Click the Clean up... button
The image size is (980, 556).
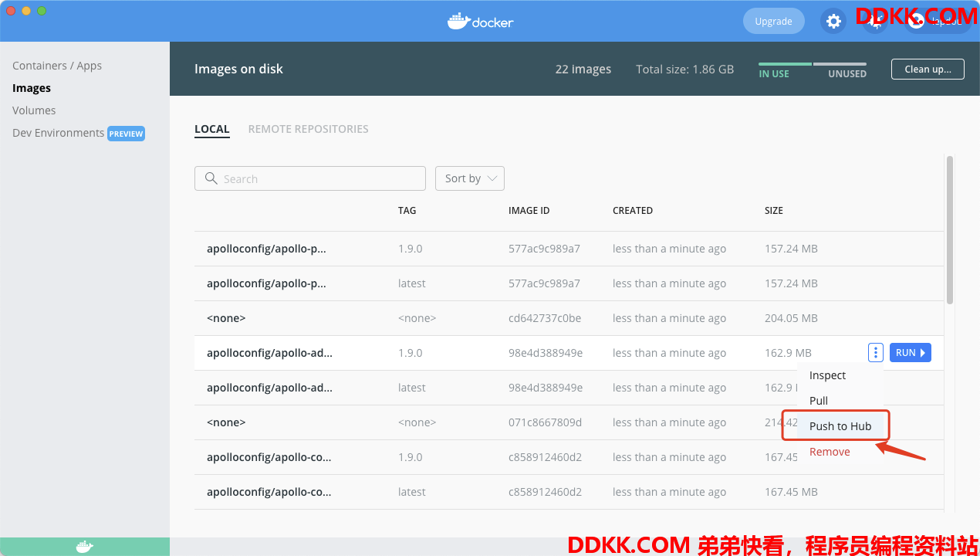pos(928,69)
